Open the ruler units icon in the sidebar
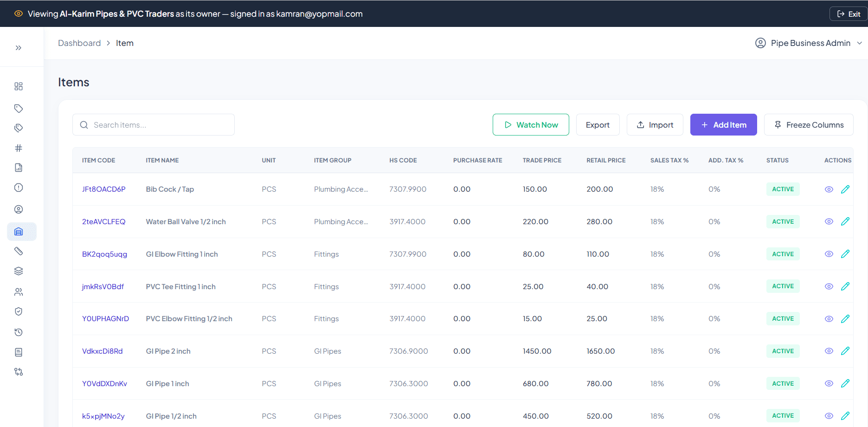 point(19,251)
